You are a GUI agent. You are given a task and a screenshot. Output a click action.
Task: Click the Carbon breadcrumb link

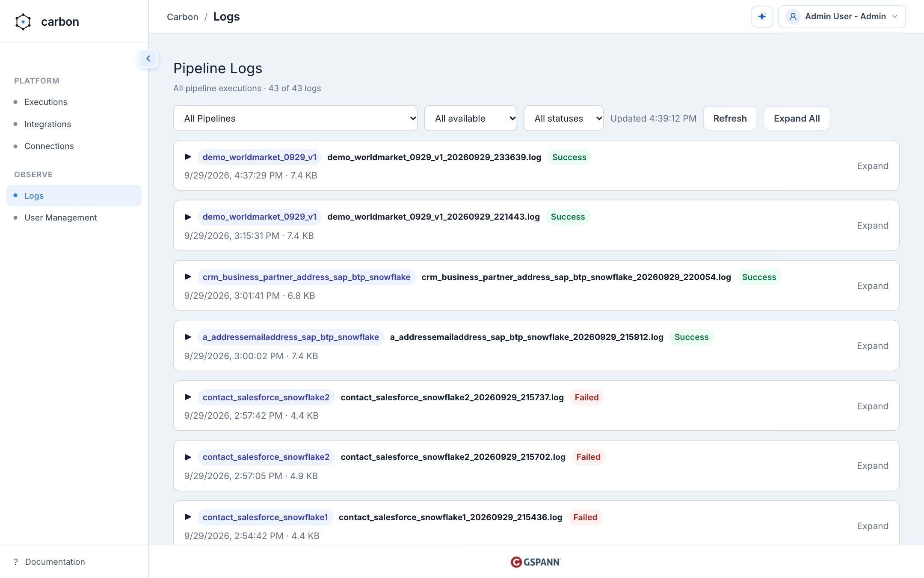point(183,17)
